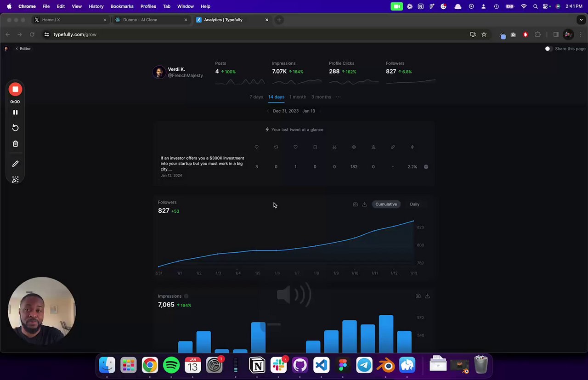
Task: Open the Chrome extensions puzzle icon
Action: (x=538, y=34)
